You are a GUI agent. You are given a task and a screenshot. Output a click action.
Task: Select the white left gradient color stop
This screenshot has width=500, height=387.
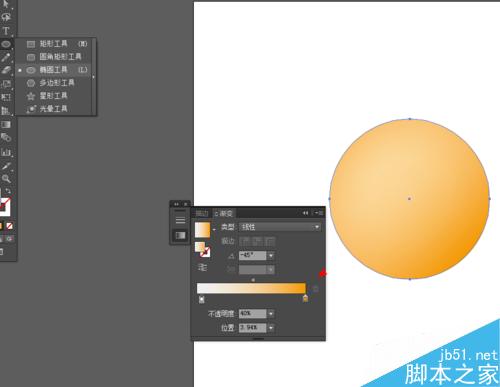click(201, 299)
